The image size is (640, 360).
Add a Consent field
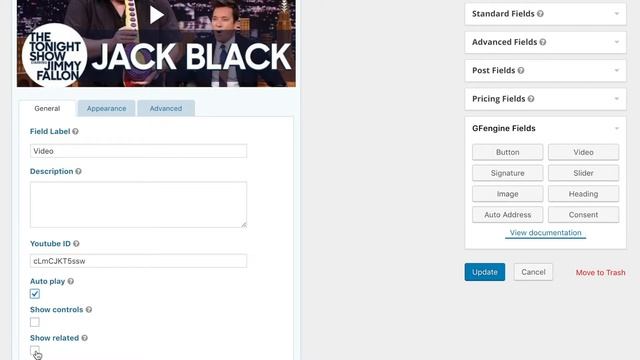pyautogui.click(x=583, y=215)
